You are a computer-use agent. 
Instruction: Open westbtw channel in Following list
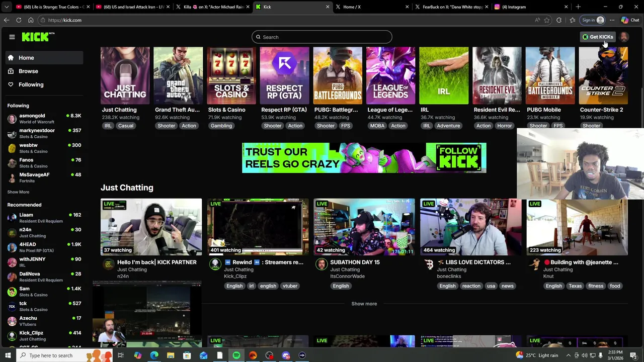[x=44, y=148]
